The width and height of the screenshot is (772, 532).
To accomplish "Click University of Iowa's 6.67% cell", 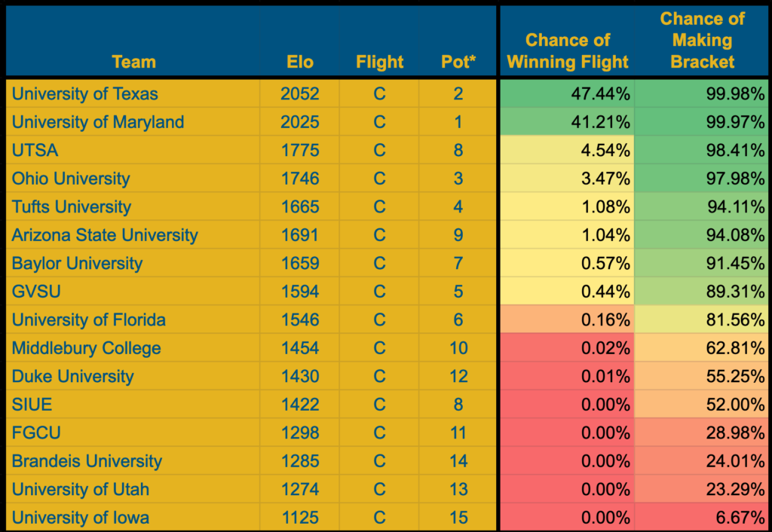I will tap(701, 518).
